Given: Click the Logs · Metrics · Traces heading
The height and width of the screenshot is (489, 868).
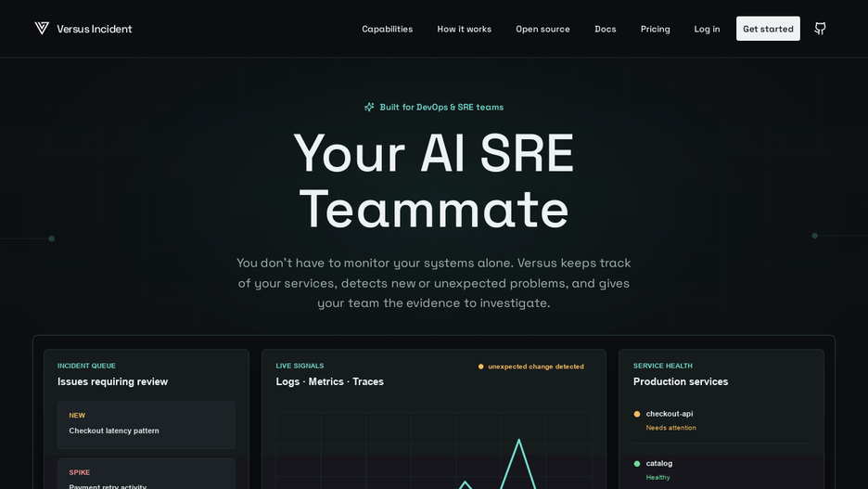Looking at the screenshot, I should [329, 381].
